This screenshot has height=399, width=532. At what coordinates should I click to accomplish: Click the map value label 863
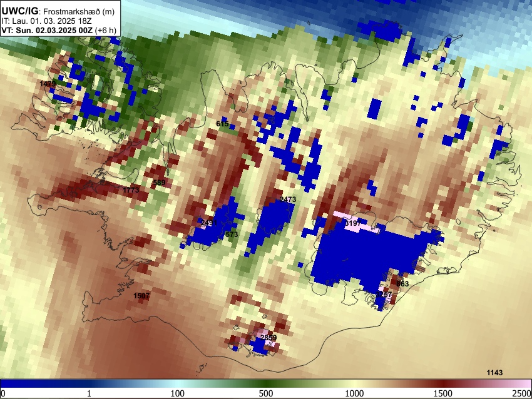click(402, 284)
